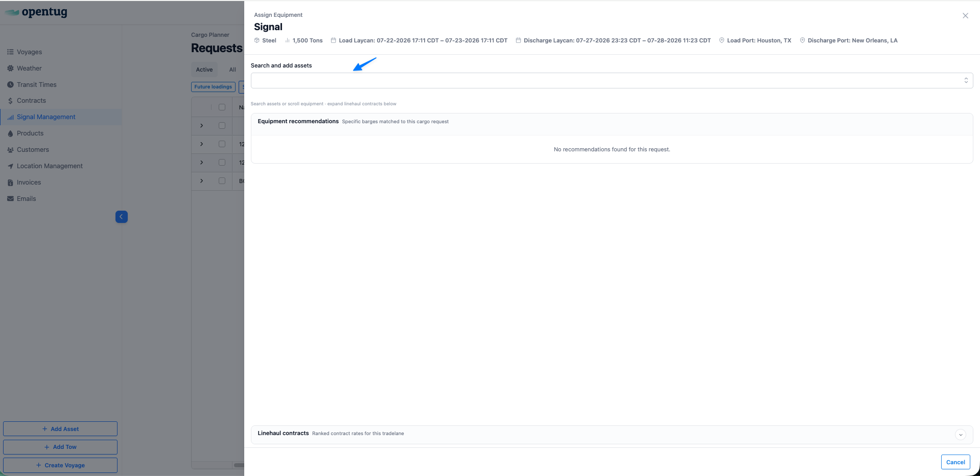Expand the Linehaul contracts section

click(961, 435)
